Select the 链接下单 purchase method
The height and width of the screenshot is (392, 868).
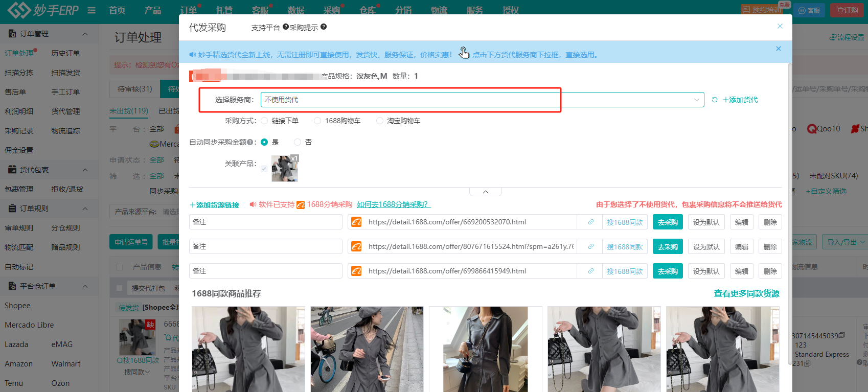264,121
